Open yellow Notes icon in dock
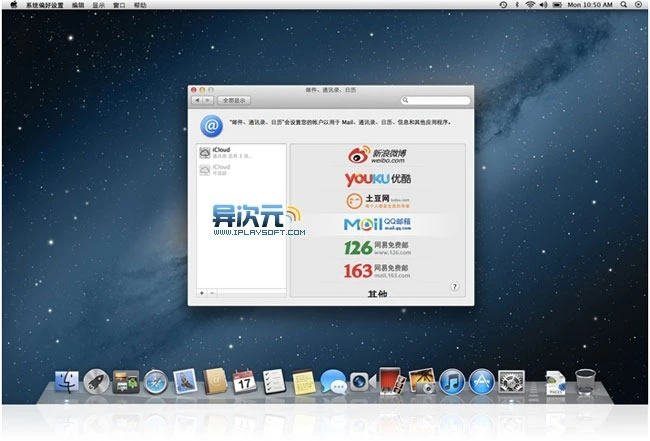Viewport: 650px width, 441px height. [304, 382]
